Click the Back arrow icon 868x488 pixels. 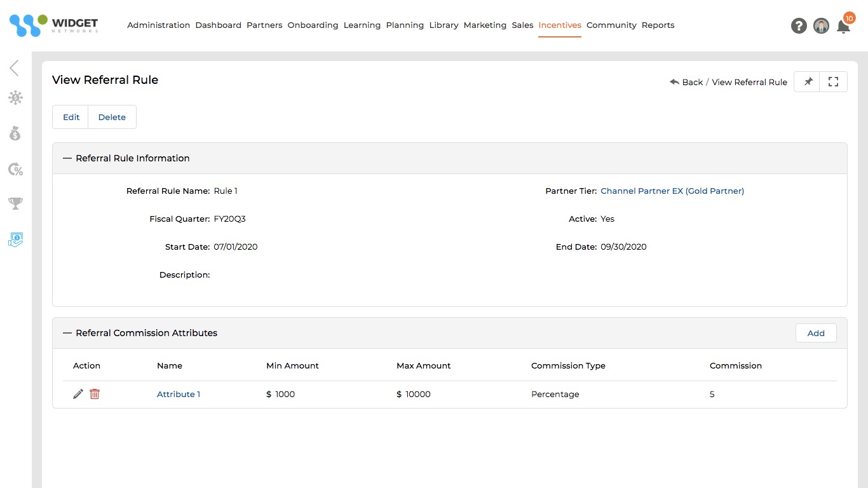[674, 82]
